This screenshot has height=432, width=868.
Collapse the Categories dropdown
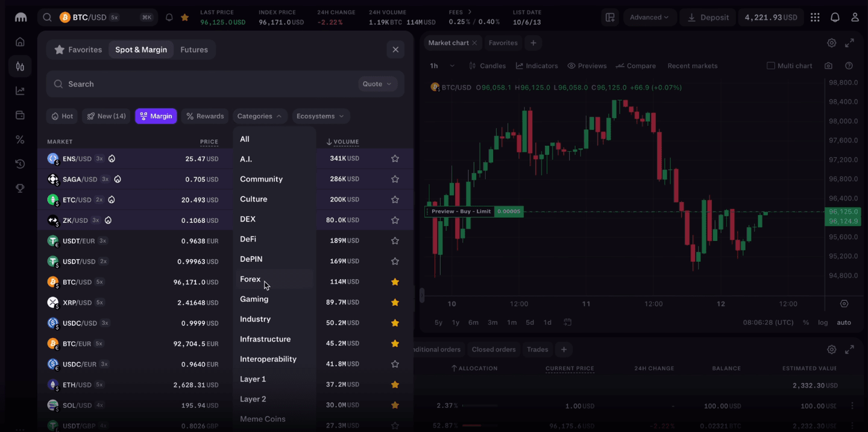260,116
